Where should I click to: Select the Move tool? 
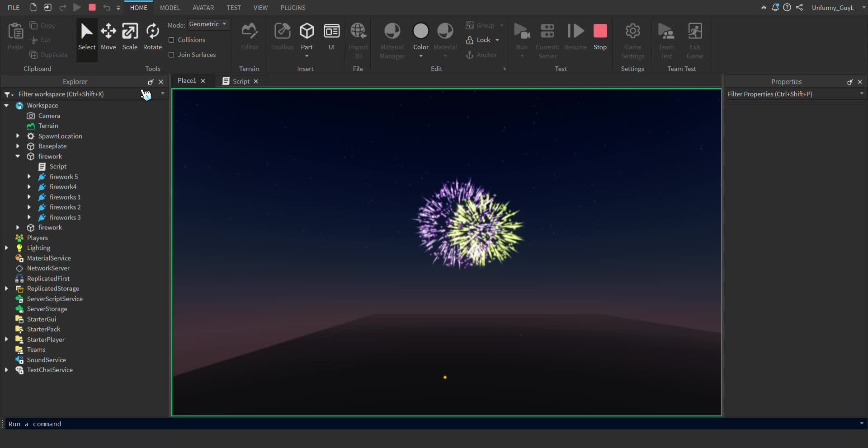point(108,37)
